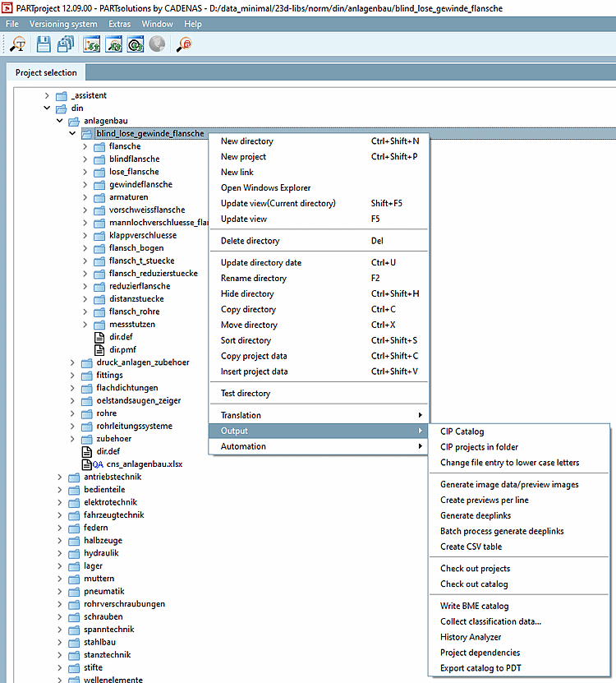Expand the _assistent folder

[x=47, y=95]
